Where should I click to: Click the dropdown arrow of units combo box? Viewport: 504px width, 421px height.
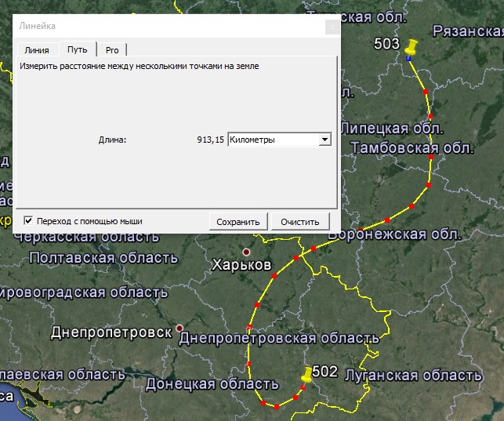click(325, 140)
